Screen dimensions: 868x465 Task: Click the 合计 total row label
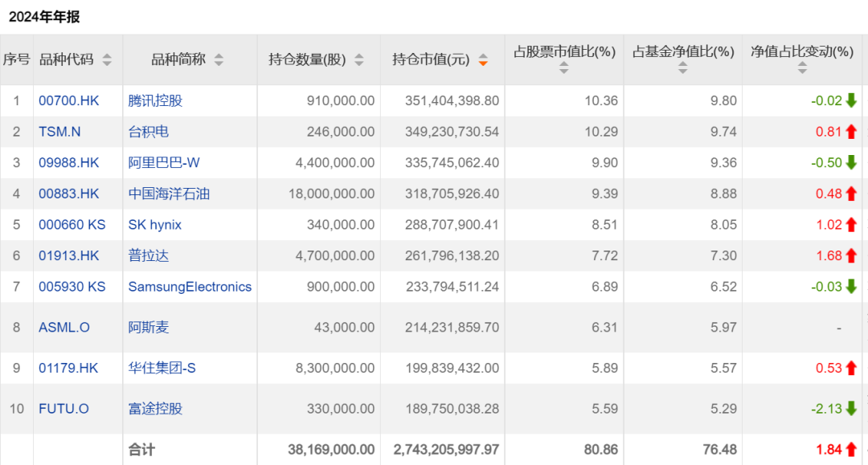tap(141, 451)
